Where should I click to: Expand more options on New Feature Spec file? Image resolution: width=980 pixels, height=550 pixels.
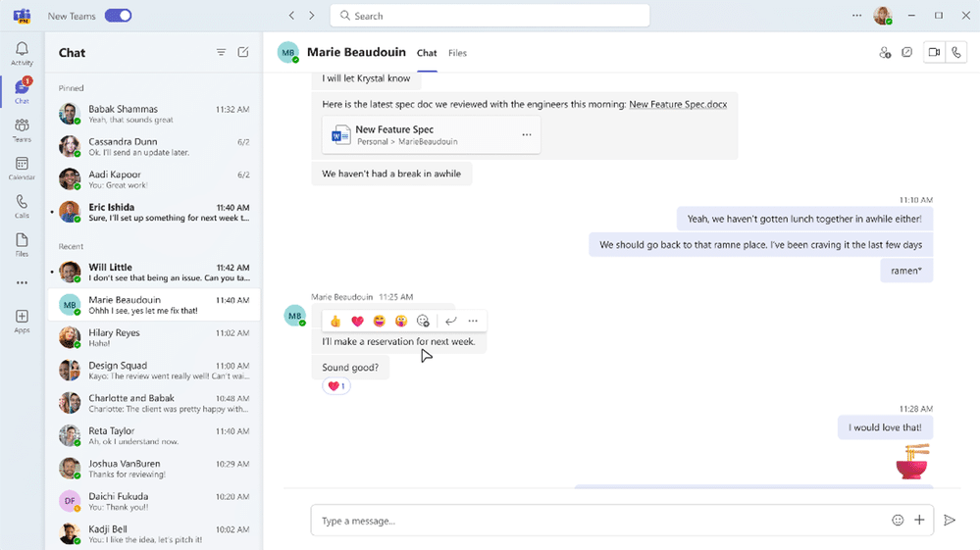click(x=527, y=135)
